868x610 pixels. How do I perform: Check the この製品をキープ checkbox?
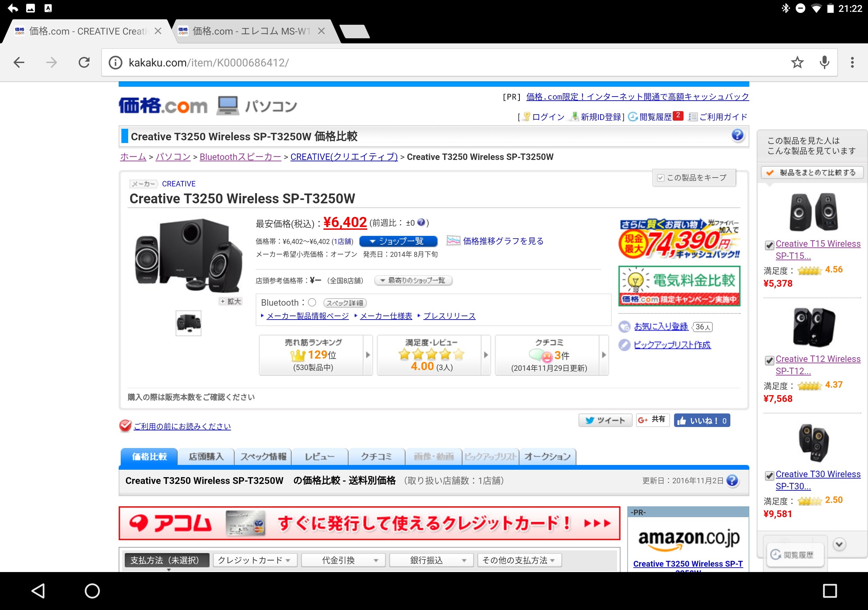(x=661, y=178)
